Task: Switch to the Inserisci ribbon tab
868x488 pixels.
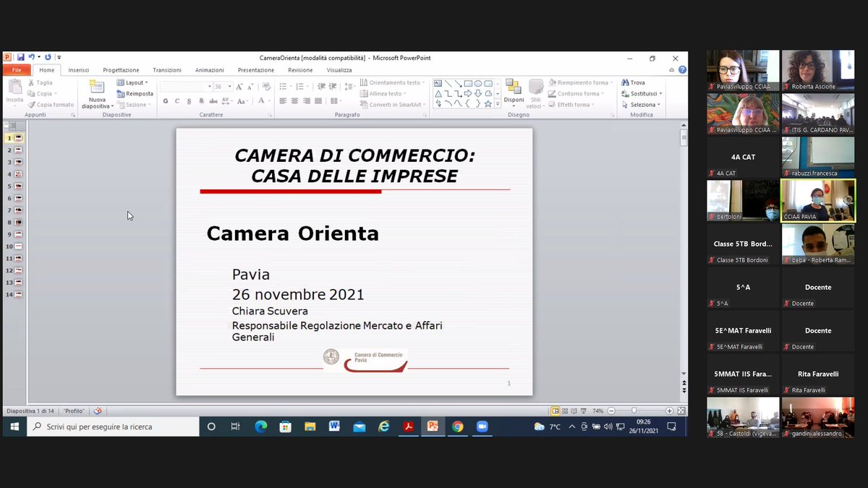Action: (79, 70)
